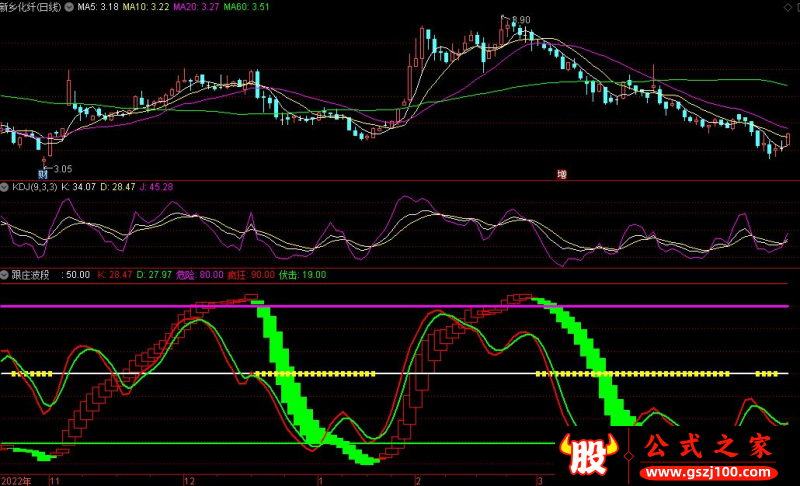The height and width of the screenshot is (486, 800).
Task: Select the MA5 moving average label
Action: [100, 7]
